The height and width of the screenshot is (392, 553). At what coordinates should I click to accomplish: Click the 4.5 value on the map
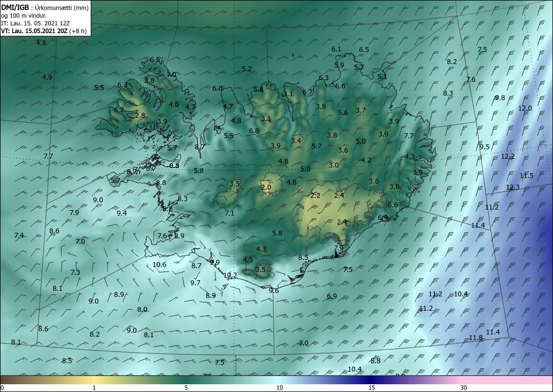248,259
